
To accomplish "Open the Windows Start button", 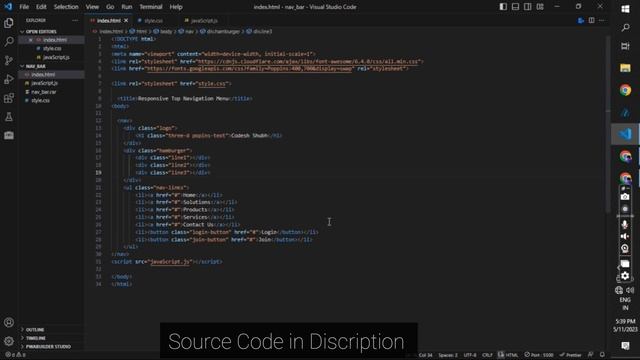I will click(625, 9).
